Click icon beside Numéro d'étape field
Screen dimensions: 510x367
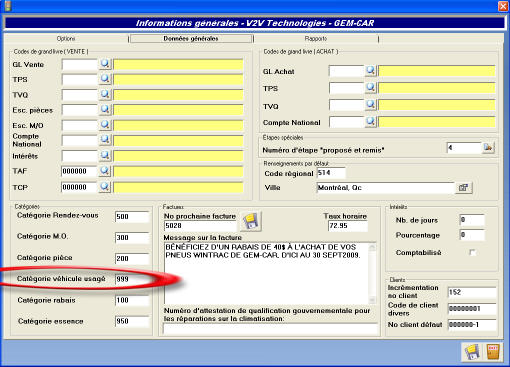(488, 147)
